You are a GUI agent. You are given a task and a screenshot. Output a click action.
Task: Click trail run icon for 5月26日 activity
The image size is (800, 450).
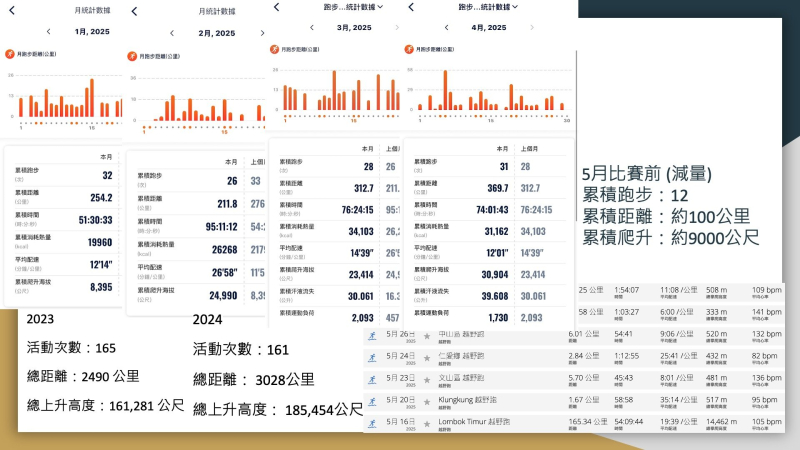pyautogui.click(x=372, y=335)
